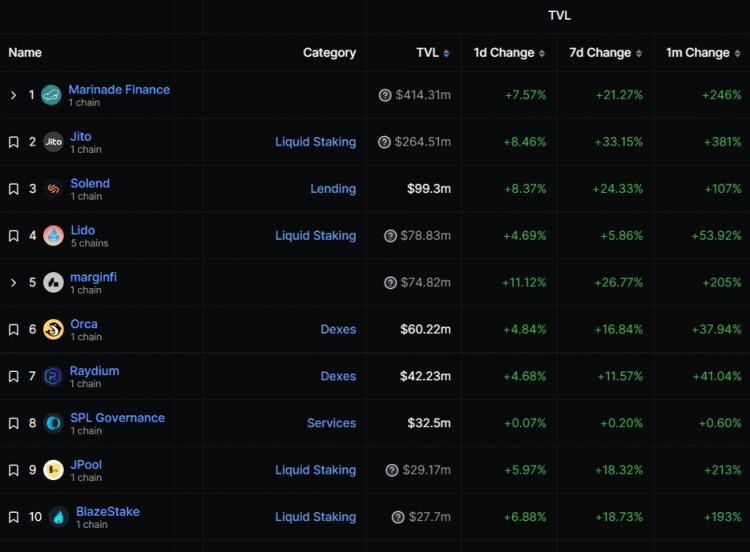Viewport: 750px width, 552px height.
Task: Click the $42.23m TVL value
Action: pos(425,376)
